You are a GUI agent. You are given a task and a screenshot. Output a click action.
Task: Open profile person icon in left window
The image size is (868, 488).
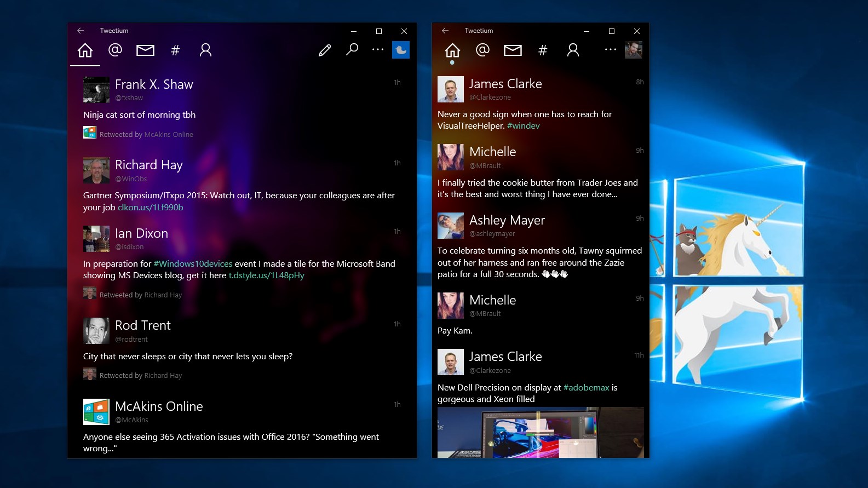(205, 50)
